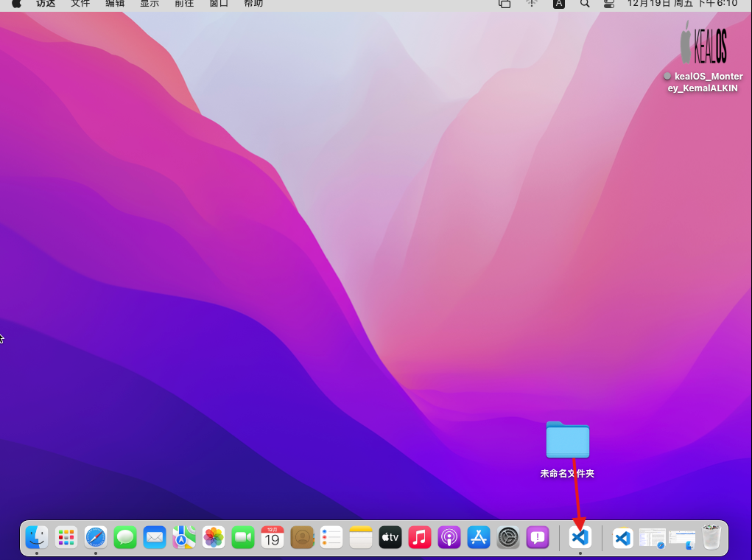752x560 pixels.
Task: Open the Calendar app showing 19
Action: coord(273,538)
